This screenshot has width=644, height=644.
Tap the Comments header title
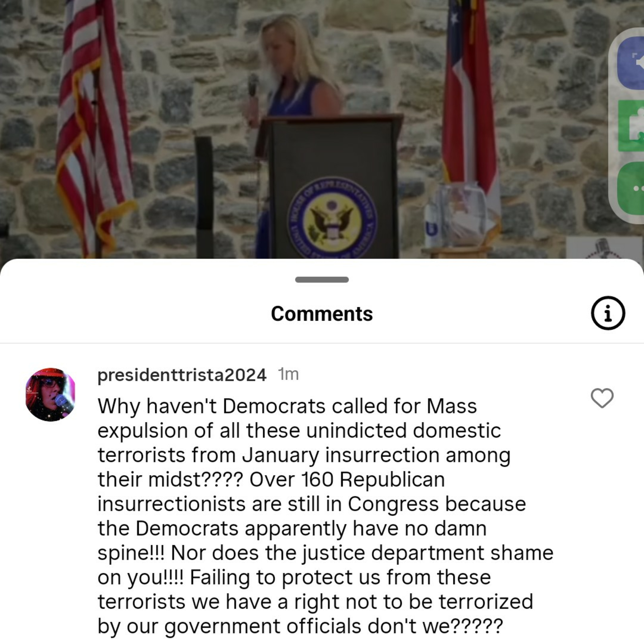click(x=322, y=314)
